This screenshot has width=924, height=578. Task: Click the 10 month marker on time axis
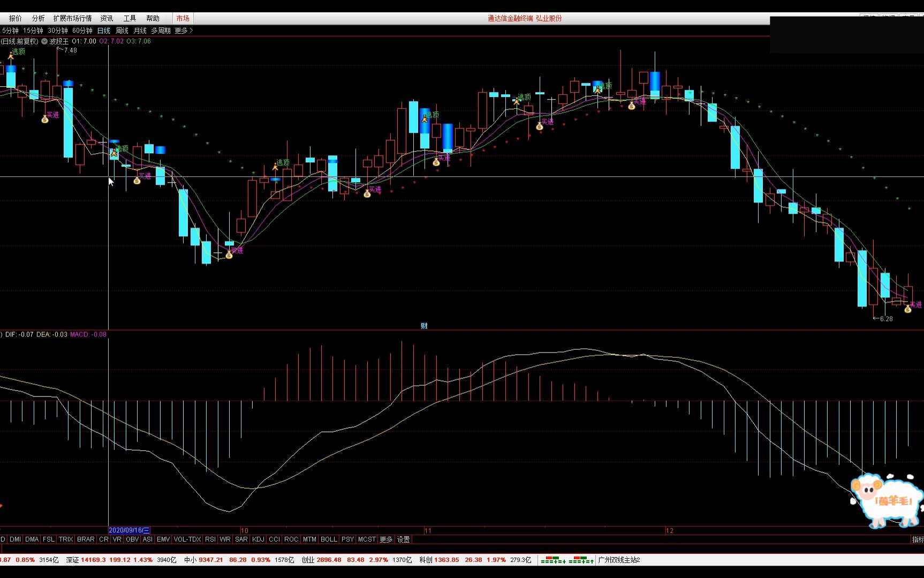[x=244, y=531]
